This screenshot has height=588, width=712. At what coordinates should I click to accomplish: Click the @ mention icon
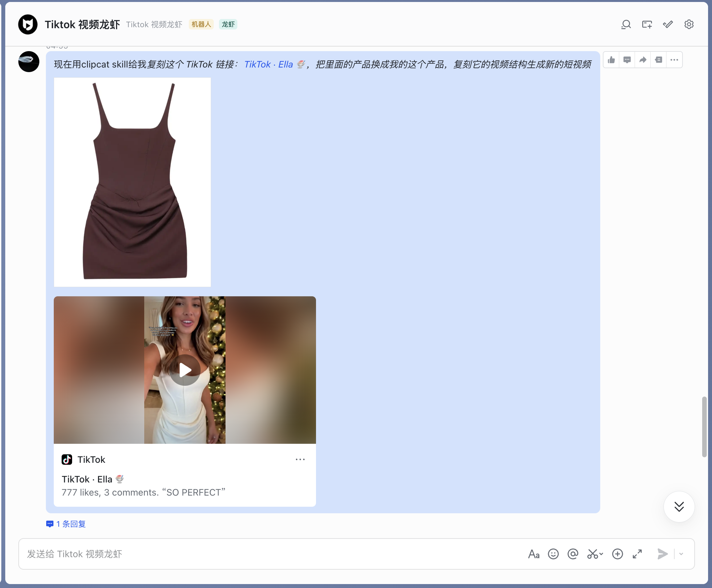tap(573, 554)
